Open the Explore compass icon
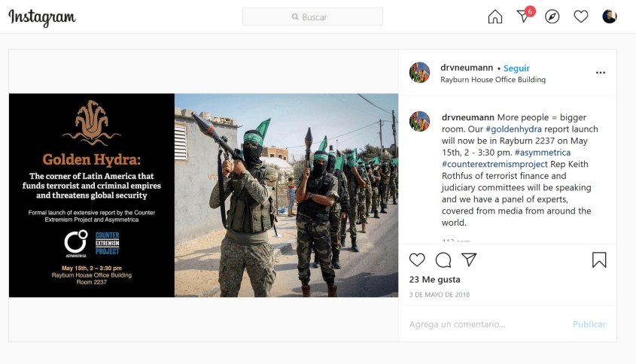This screenshot has height=364, width=636. pos(552,17)
